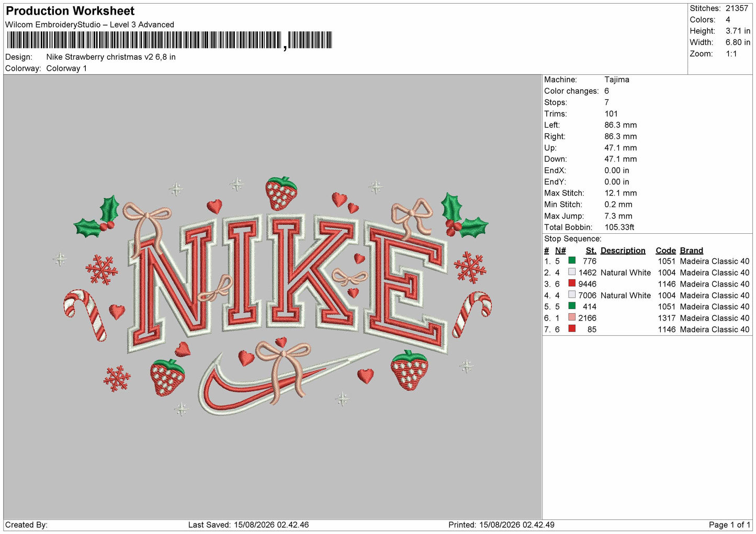Click 'Madeira Classic 40' brand in row 3

(x=715, y=284)
